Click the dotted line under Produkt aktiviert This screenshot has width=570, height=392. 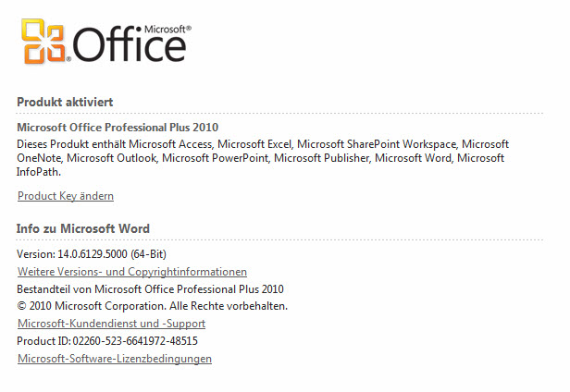point(279,114)
